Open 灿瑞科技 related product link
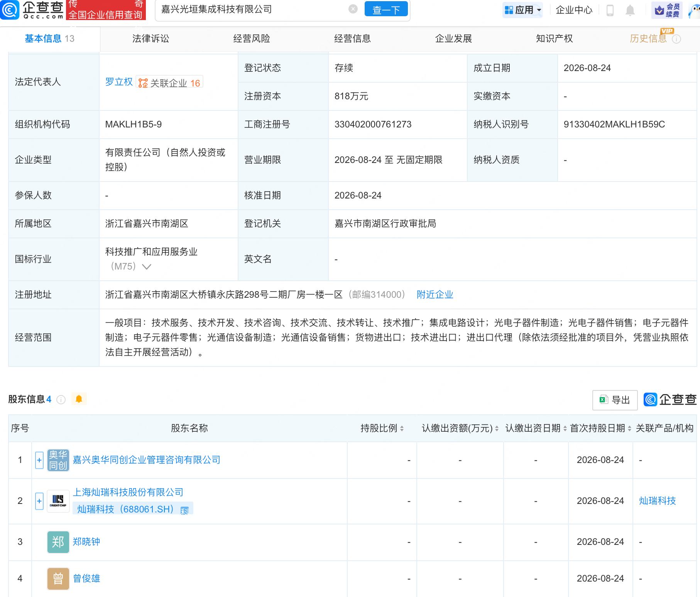The image size is (700, 597). (x=658, y=501)
